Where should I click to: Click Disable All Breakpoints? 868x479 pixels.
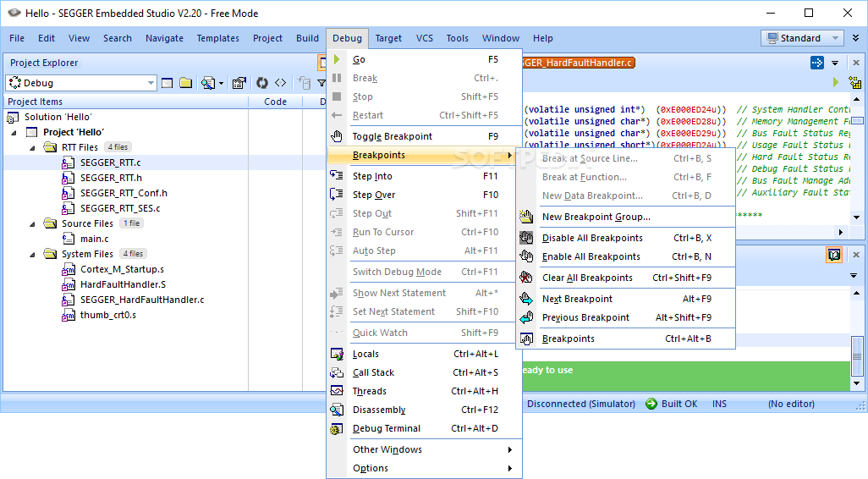[x=625, y=238]
